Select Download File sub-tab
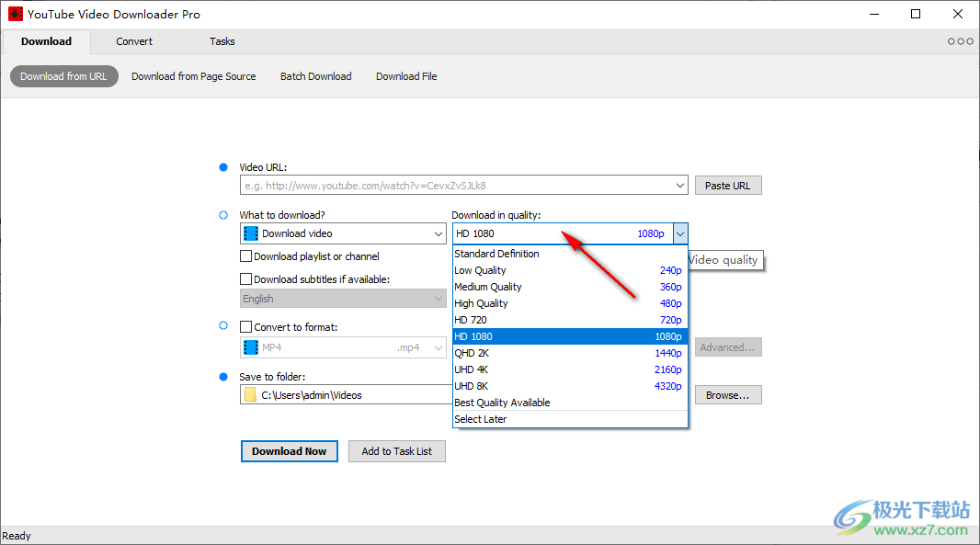Viewport: 980px width, 545px height. 406,76
